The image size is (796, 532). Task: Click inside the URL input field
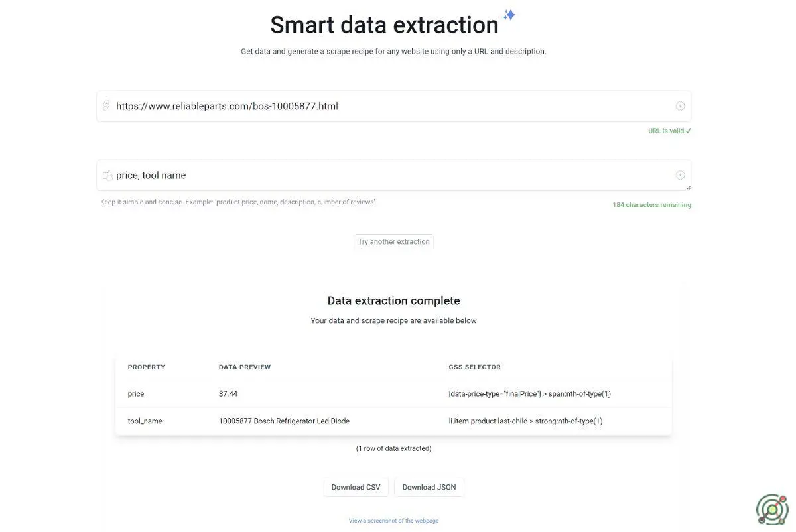click(x=391, y=106)
